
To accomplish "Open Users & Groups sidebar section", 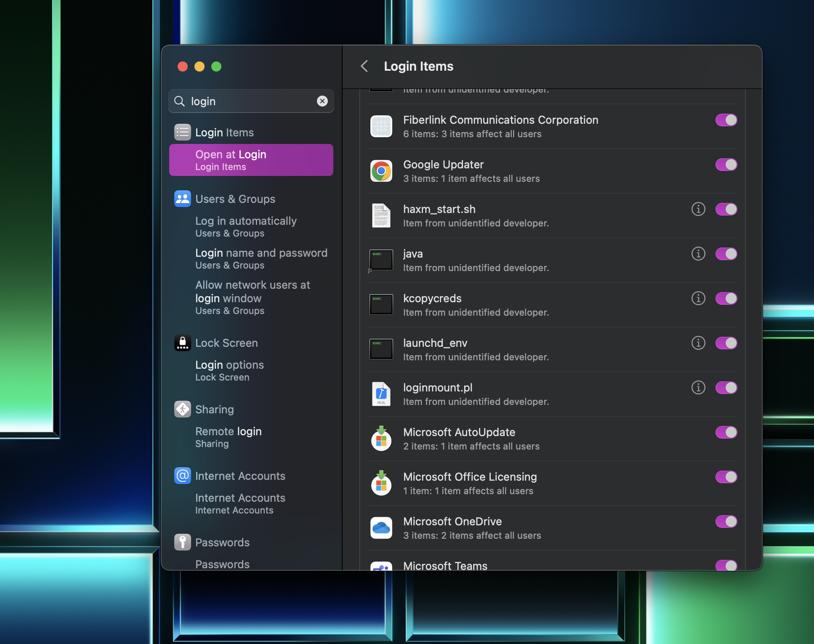I will (x=235, y=199).
